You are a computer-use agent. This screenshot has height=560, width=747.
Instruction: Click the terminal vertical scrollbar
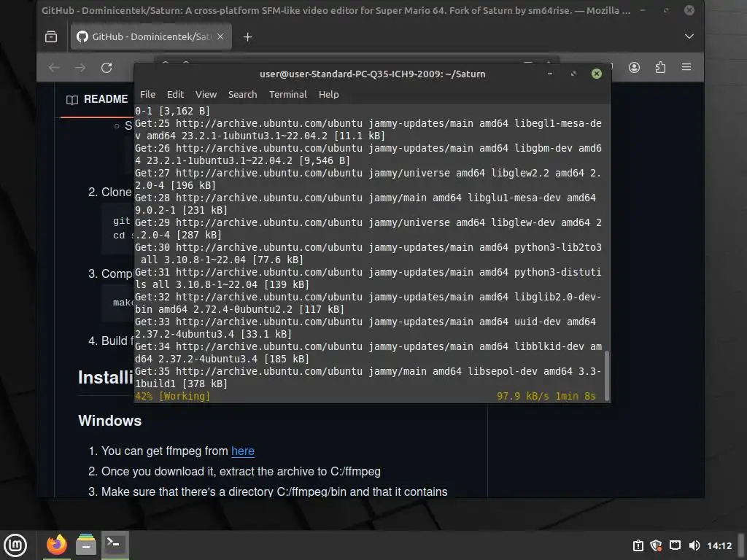tap(606, 376)
